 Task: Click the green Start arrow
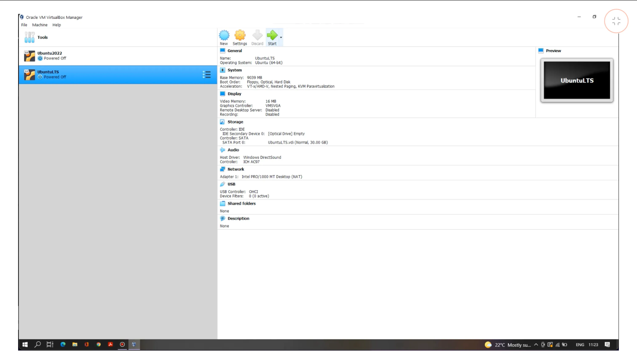click(x=272, y=36)
